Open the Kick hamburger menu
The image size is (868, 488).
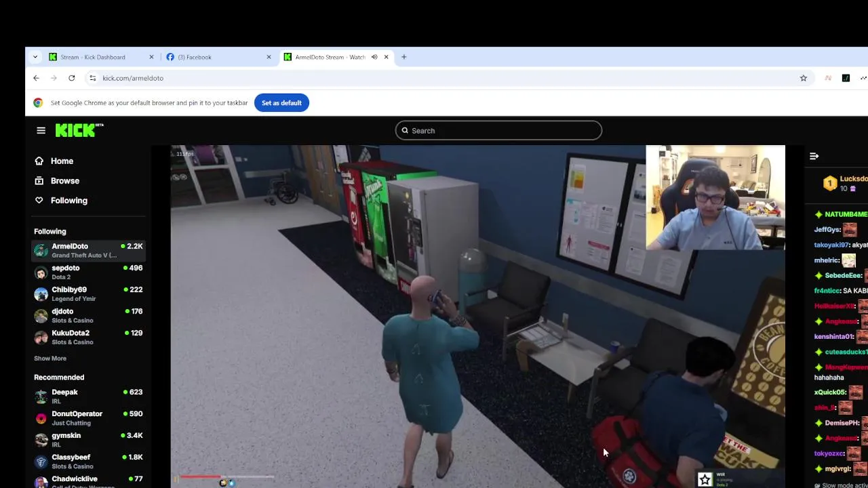pos(41,131)
